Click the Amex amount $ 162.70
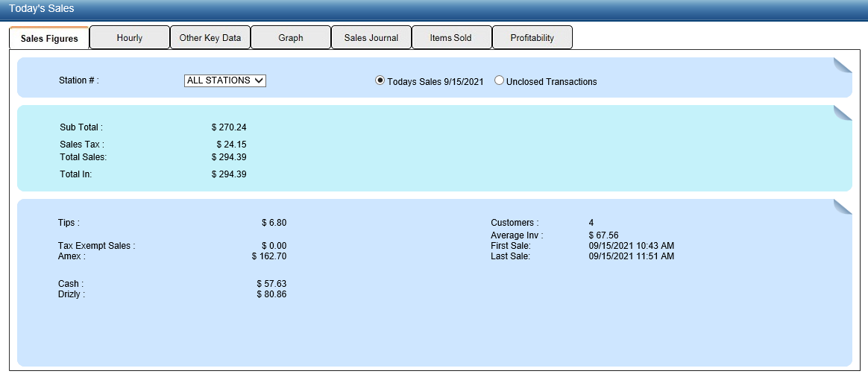 [x=269, y=256]
